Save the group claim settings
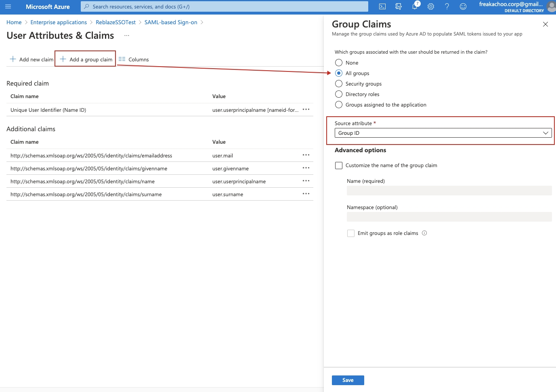556x392 pixels. pyautogui.click(x=348, y=380)
